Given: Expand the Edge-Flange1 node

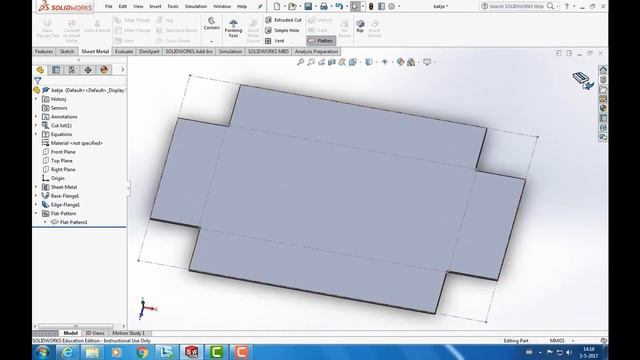Looking at the screenshot, I should [x=36, y=204].
